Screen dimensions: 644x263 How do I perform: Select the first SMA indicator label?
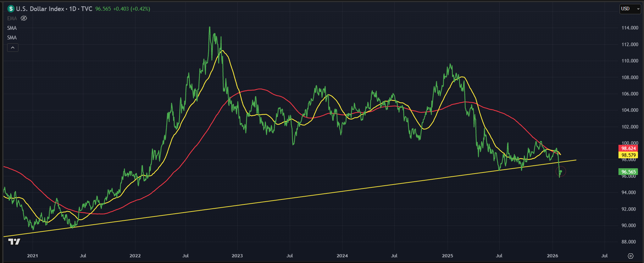12,28
